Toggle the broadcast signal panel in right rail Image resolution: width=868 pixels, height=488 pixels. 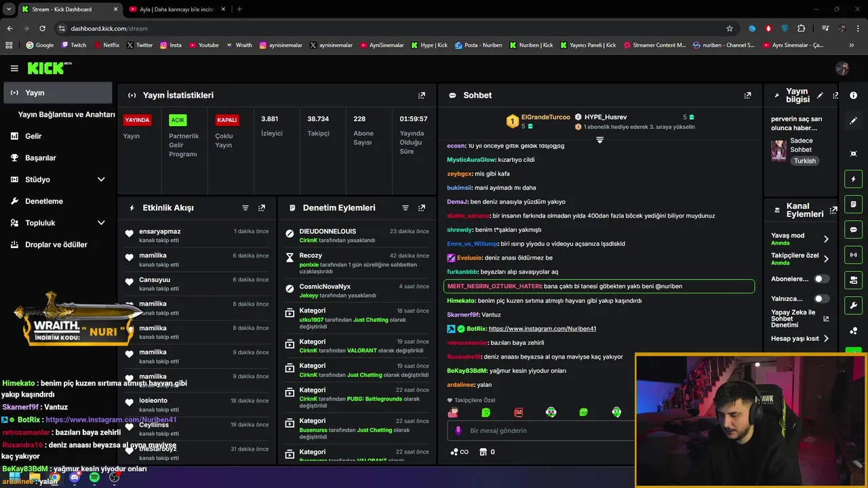point(853,255)
